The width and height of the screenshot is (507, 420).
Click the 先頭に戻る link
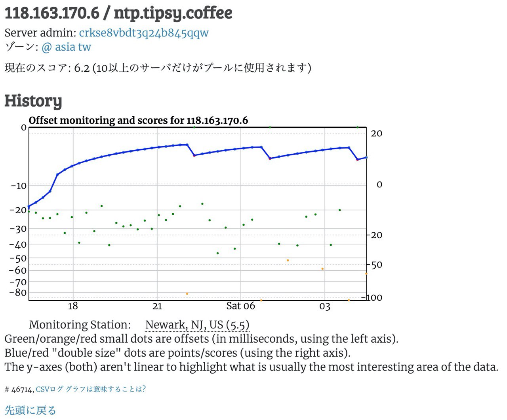[x=30, y=410]
